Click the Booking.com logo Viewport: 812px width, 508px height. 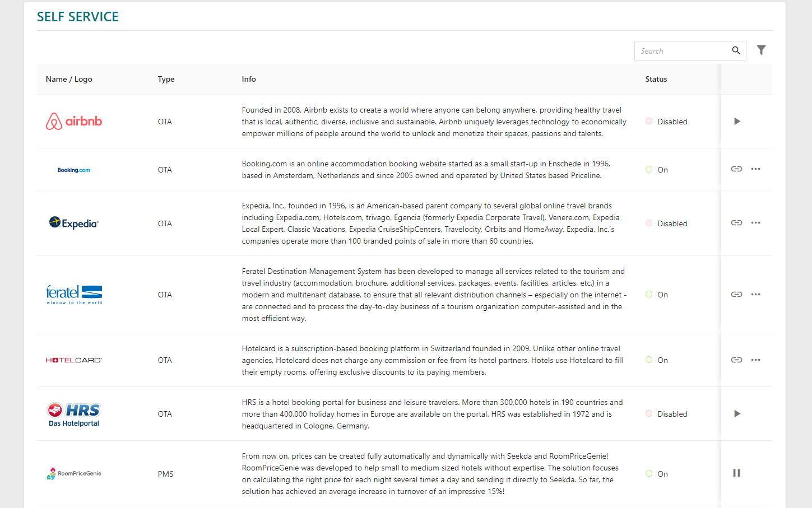[74, 170]
